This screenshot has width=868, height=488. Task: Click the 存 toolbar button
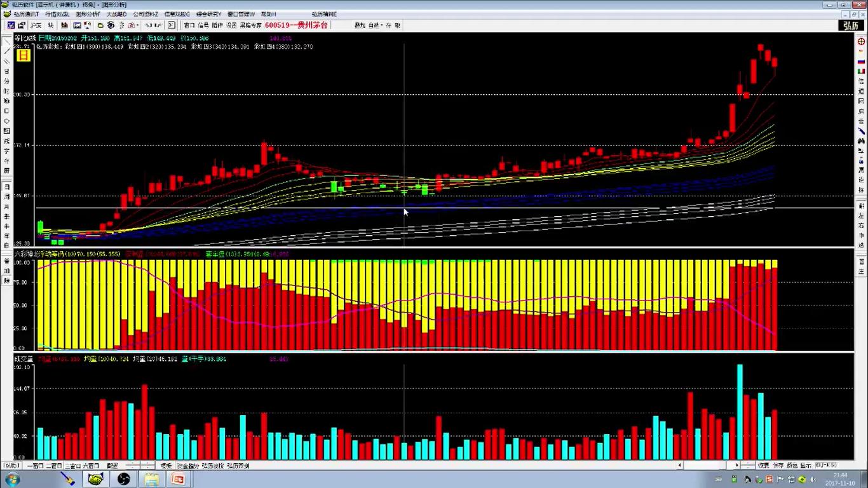click(388, 25)
